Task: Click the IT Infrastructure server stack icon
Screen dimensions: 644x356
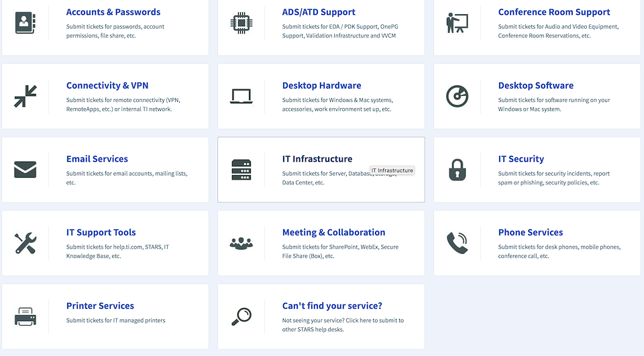Action: coord(241,170)
